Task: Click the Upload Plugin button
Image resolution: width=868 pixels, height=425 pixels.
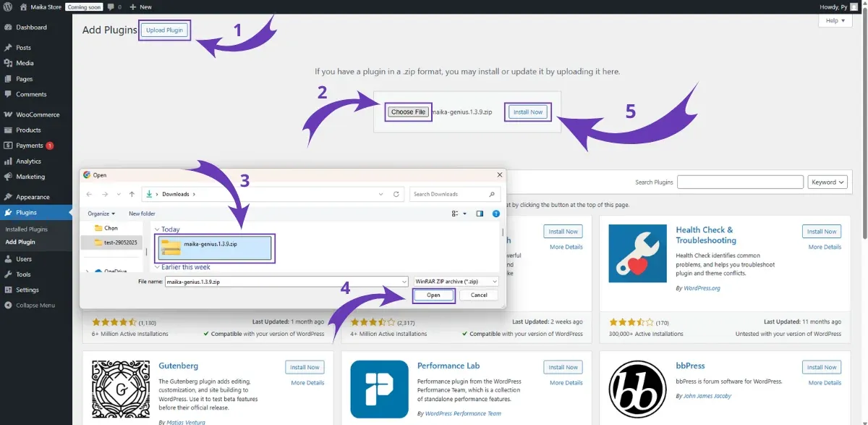Action: coord(165,30)
